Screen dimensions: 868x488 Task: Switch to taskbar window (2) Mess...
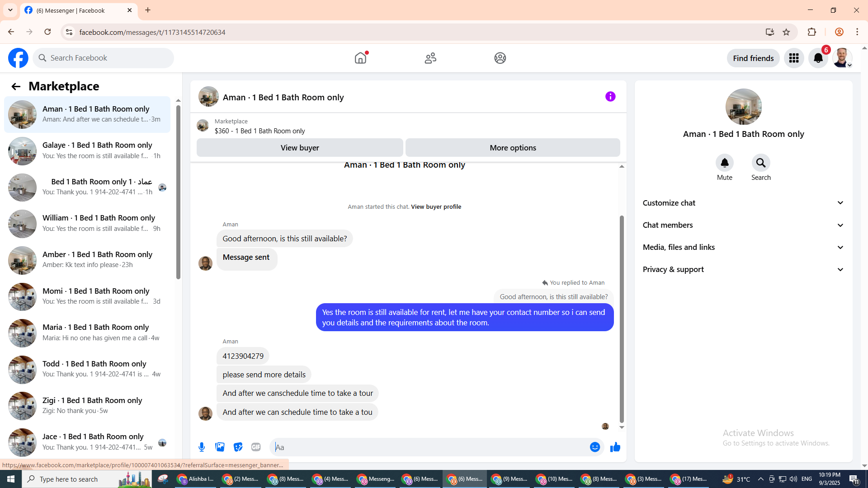point(241,479)
